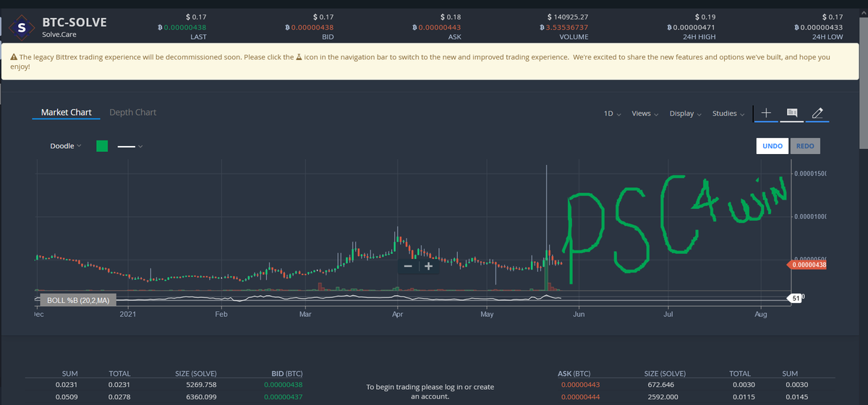Open the line style dropdown
This screenshot has width=868, height=405.
coord(130,146)
